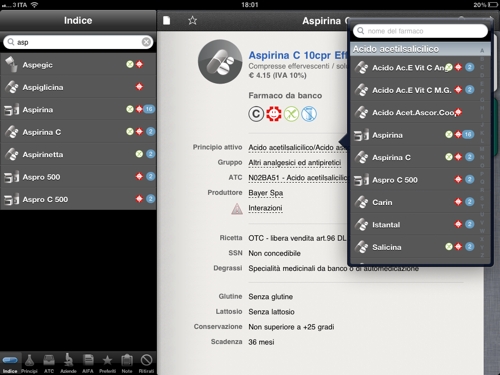500x375 pixels.
Task: Click the tablet icon beside Aspro 500
Action: pyautogui.click(x=12, y=177)
